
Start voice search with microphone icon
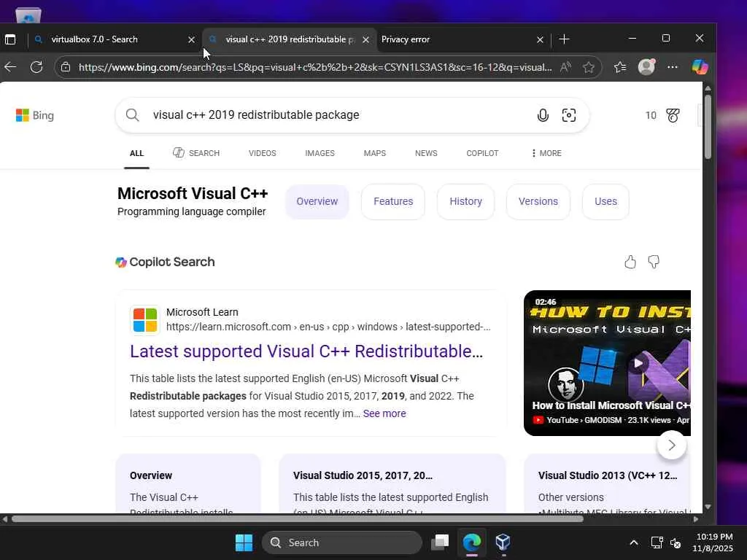[x=543, y=115]
